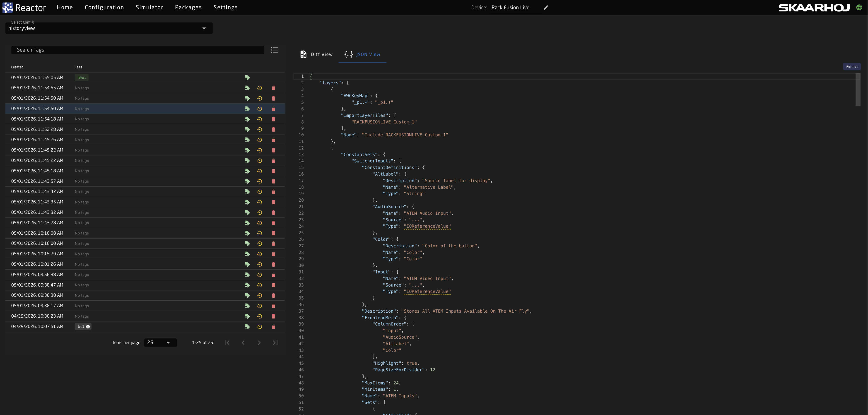
Task: Select the 11:52:28 AM history row
Action: 145,129
